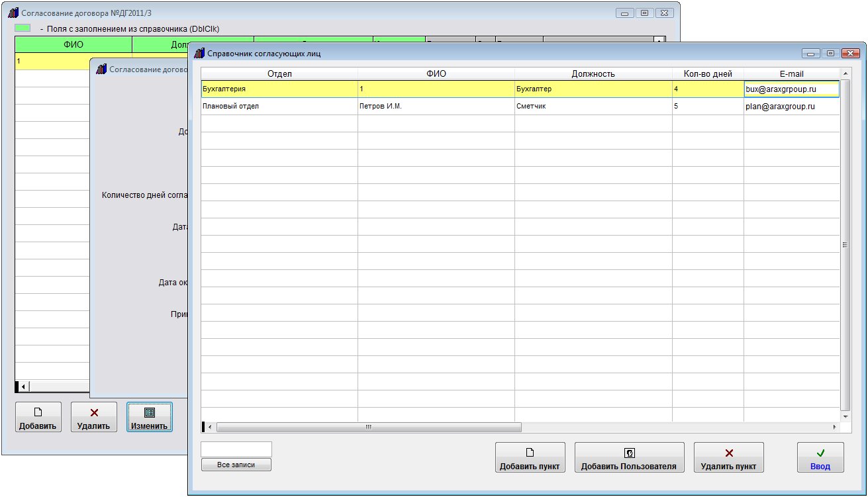
Task: Click the 'Удалить пункт' button
Action: click(x=728, y=457)
